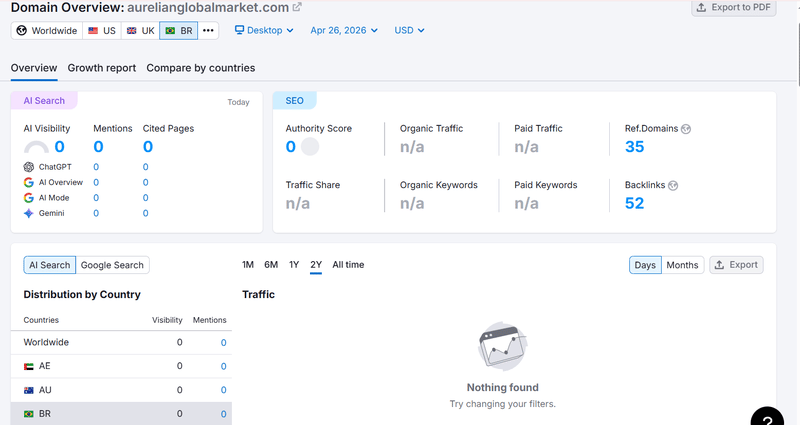
Task: Click the Cited Pages total value 0
Action: pos(148,147)
